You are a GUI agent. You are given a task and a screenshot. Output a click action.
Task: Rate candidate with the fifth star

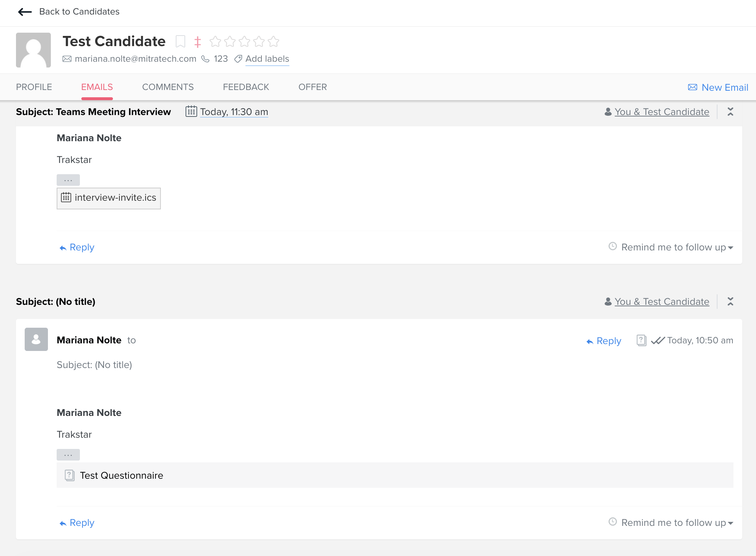273,41
